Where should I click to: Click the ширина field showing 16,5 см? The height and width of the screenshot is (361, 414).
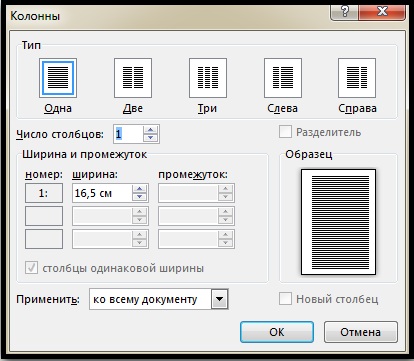102,193
